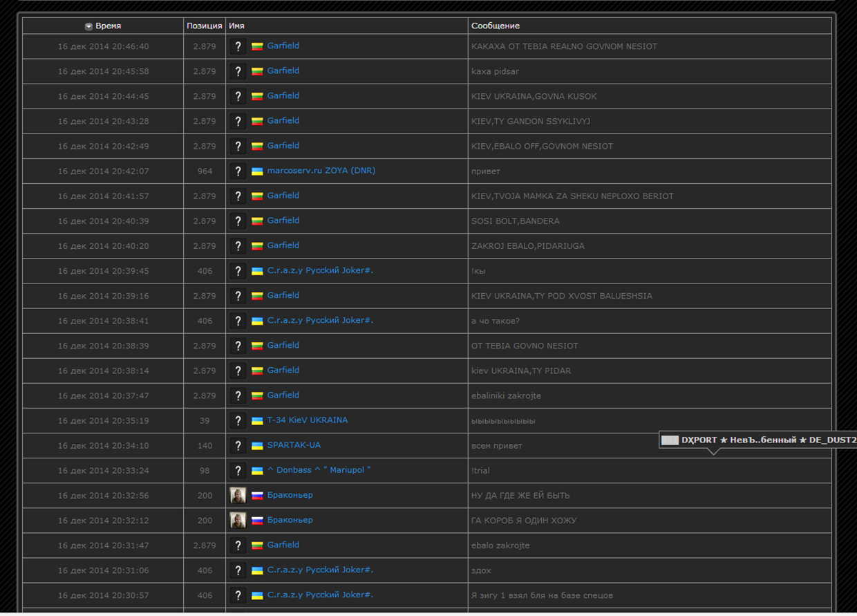Click the flag icon beside ^ Donbass ^ name

click(257, 470)
